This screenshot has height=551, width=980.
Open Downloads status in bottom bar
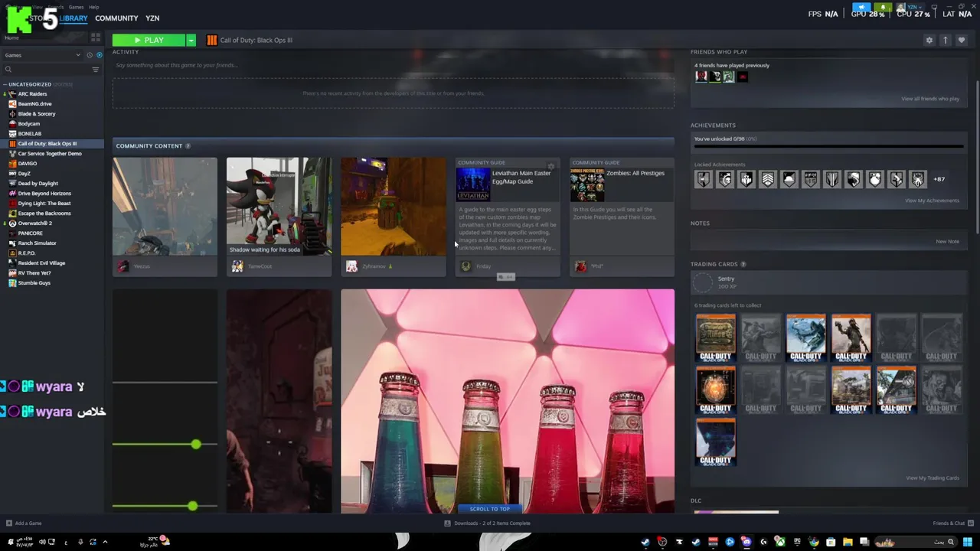[488, 523]
